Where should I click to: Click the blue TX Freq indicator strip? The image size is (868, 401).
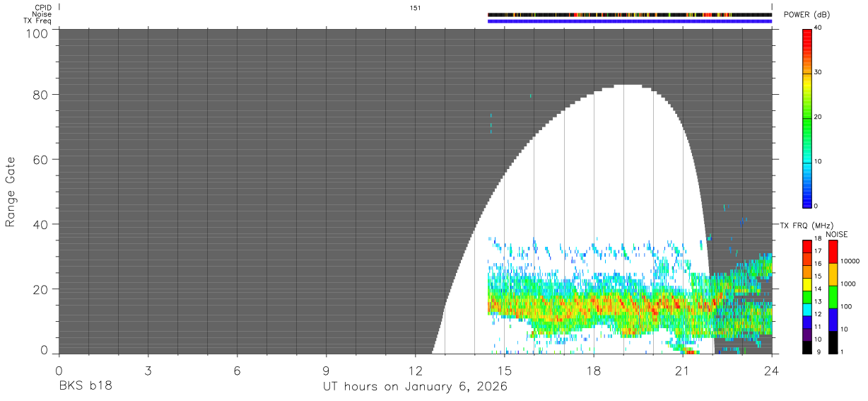coord(630,21)
